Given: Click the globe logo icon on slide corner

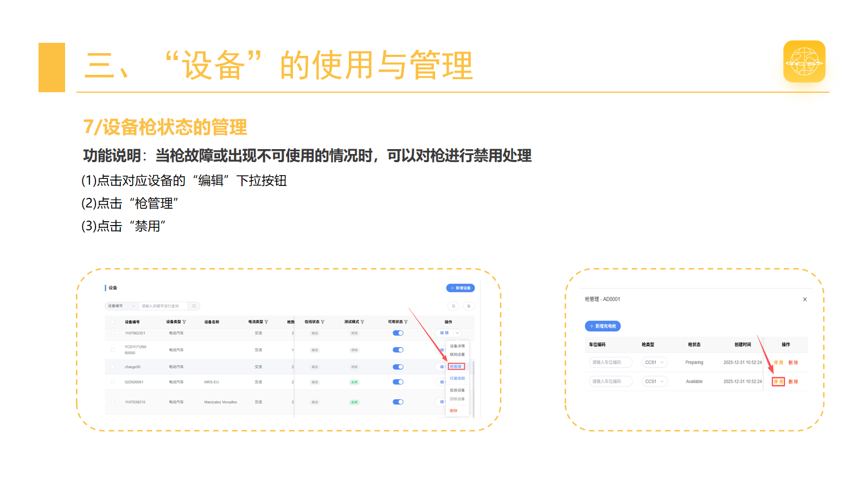Looking at the screenshot, I should tap(805, 61).
